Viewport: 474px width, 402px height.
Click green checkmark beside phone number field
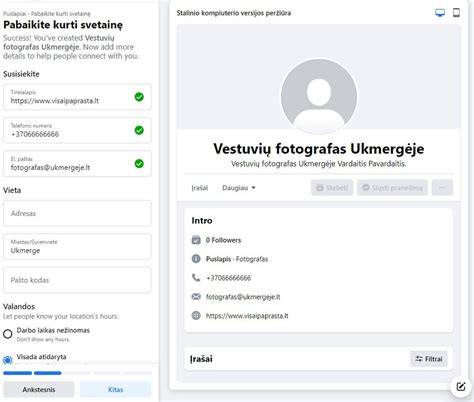[139, 130]
